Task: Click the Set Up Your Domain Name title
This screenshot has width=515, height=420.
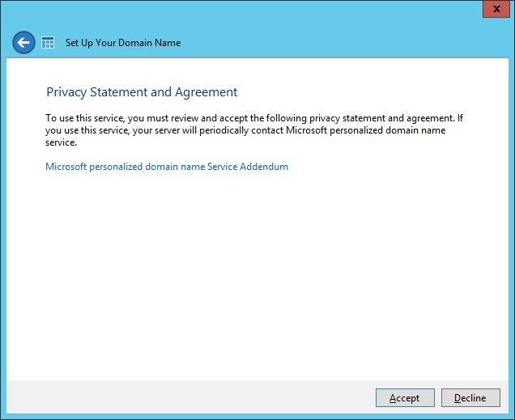Action: [123, 43]
